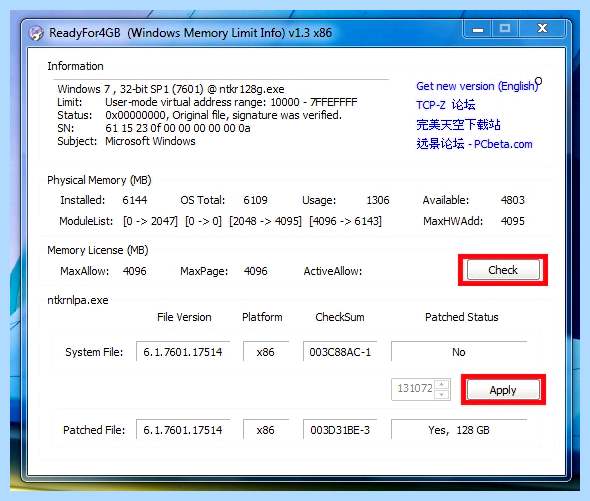This screenshot has width=590, height=501.
Task: Click the MaxPage value 4096
Action: pos(255,271)
